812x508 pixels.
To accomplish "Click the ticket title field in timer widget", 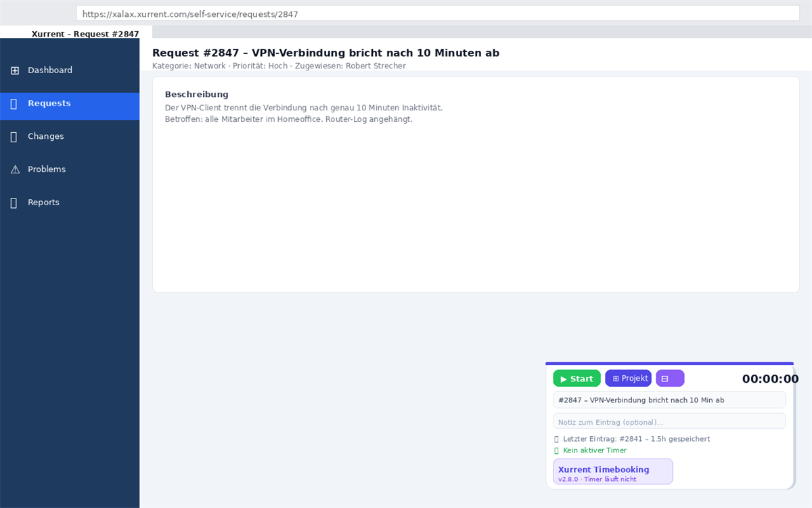I will coord(669,400).
